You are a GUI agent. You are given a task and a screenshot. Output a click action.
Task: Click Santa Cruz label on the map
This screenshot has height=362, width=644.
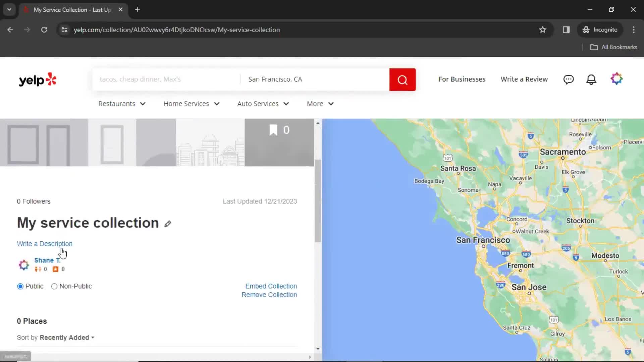(x=517, y=328)
